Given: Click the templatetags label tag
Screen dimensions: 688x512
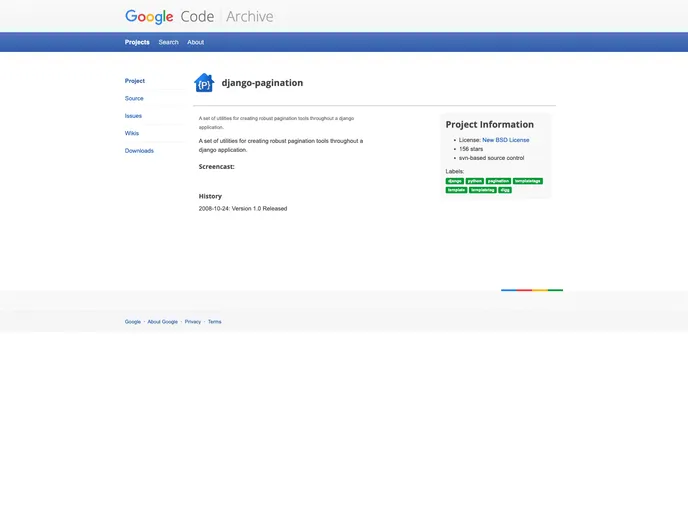Looking at the screenshot, I should pos(528,181).
